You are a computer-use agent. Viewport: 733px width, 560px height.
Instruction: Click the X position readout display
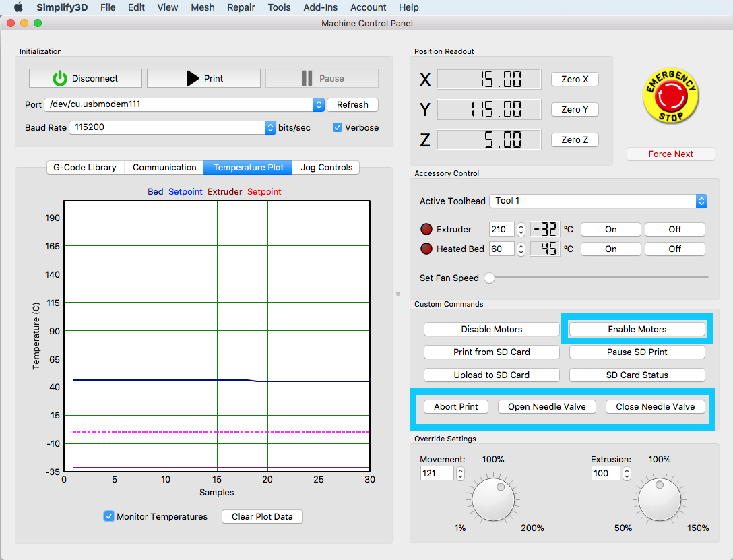pyautogui.click(x=489, y=79)
